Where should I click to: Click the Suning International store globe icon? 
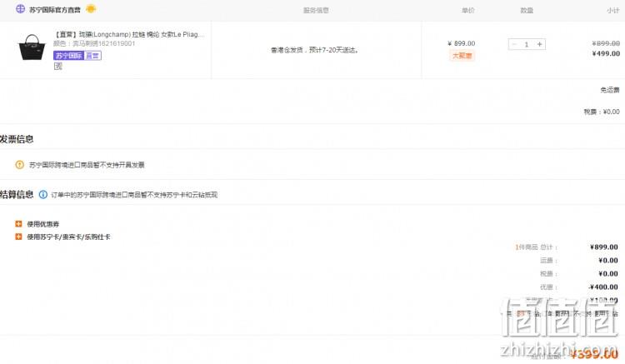pyautogui.click(x=20, y=9)
